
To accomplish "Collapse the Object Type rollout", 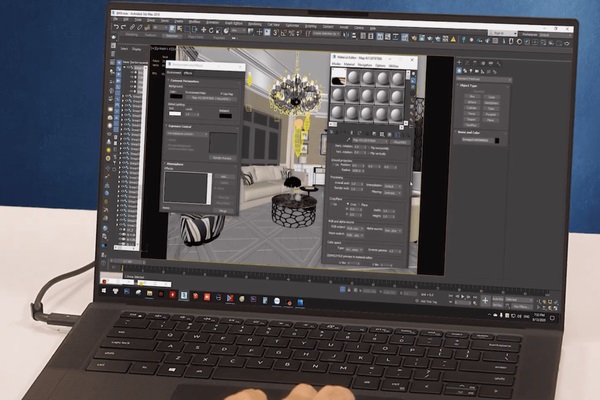I will pos(468,85).
